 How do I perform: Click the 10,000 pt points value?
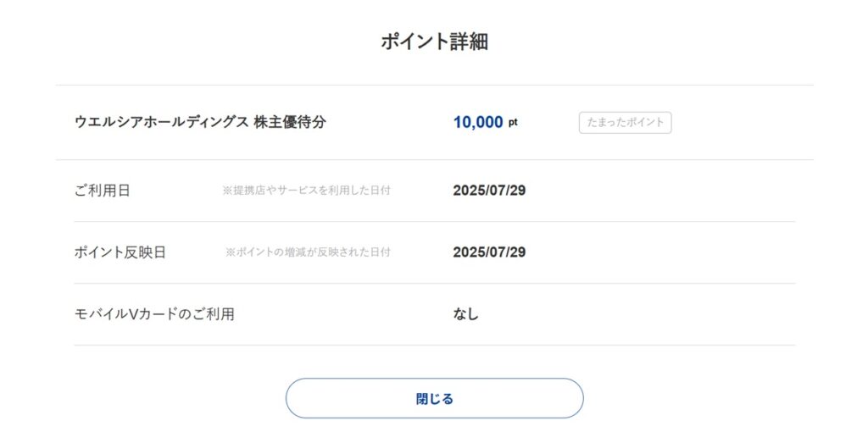486,122
